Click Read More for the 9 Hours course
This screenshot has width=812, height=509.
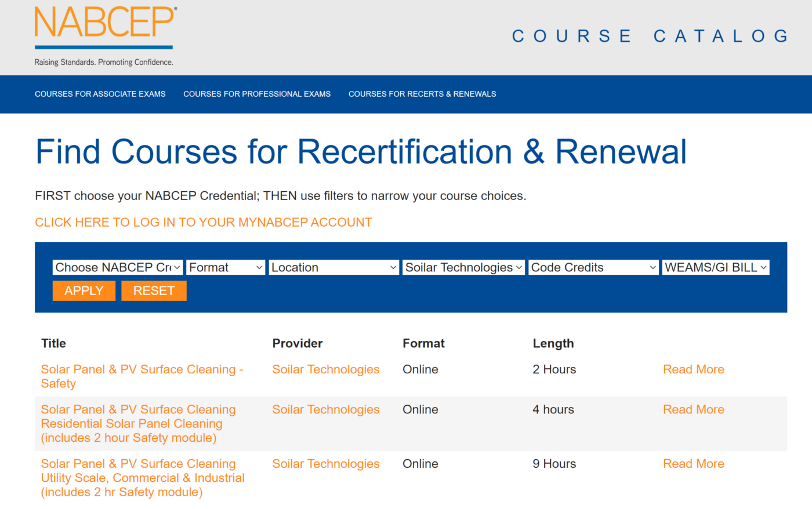(694, 464)
